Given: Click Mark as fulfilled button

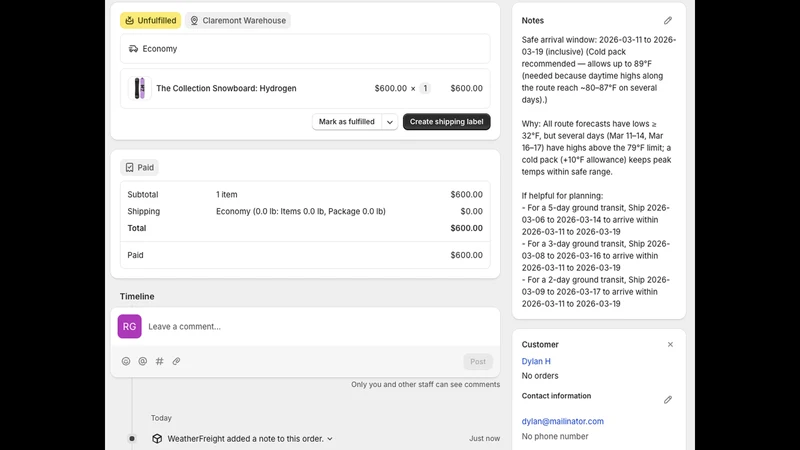Looking at the screenshot, I should 347,121.
